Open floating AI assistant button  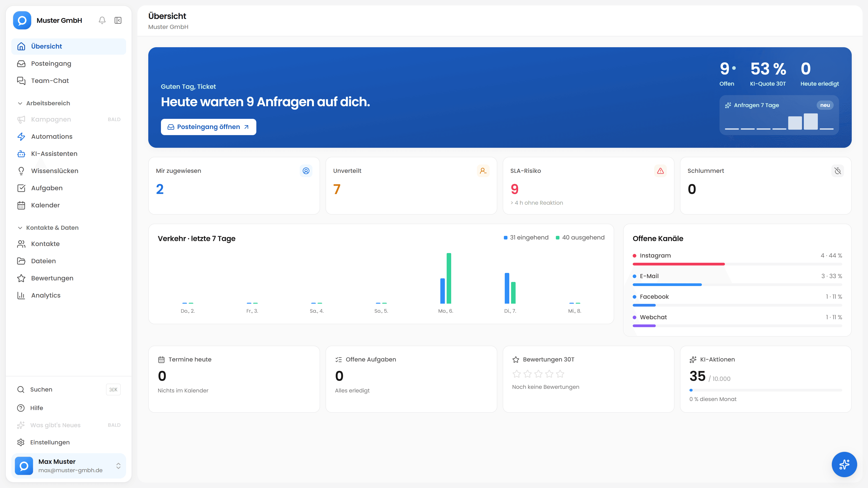tap(844, 465)
